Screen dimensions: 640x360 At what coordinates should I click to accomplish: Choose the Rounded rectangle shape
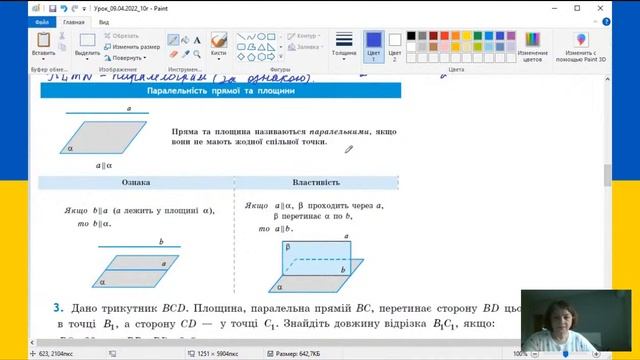click(241, 47)
